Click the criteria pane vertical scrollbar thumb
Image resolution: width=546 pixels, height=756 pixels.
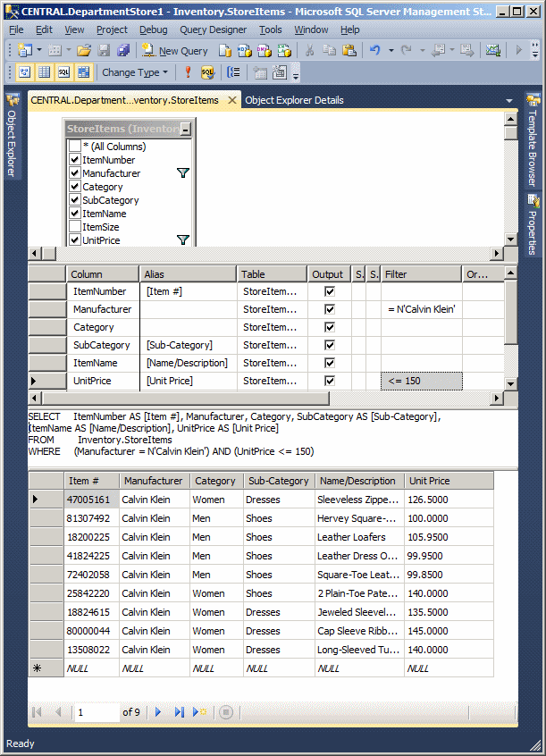pyautogui.click(x=511, y=312)
